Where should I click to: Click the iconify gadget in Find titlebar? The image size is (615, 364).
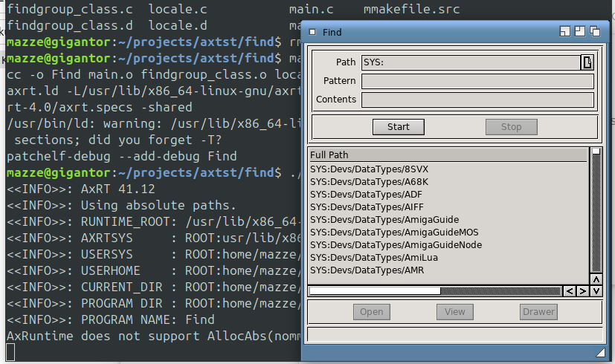(565, 32)
